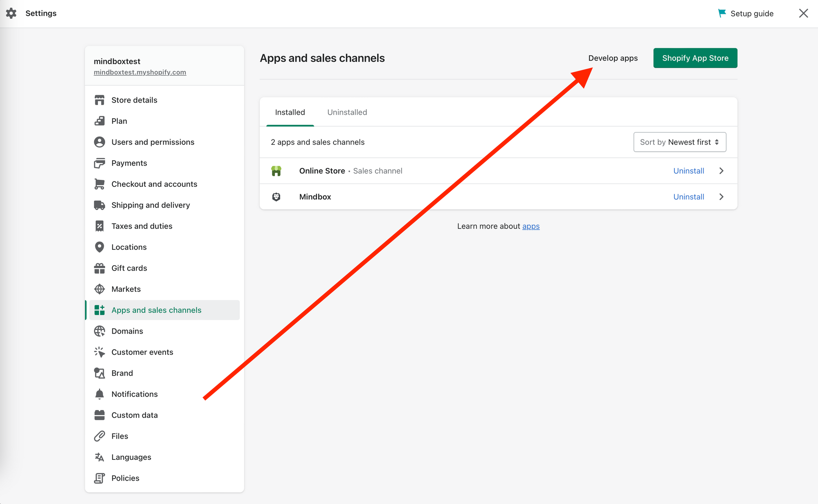The image size is (818, 504).
Task: Click the Checkout and accounts cart icon
Action: click(99, 184)
